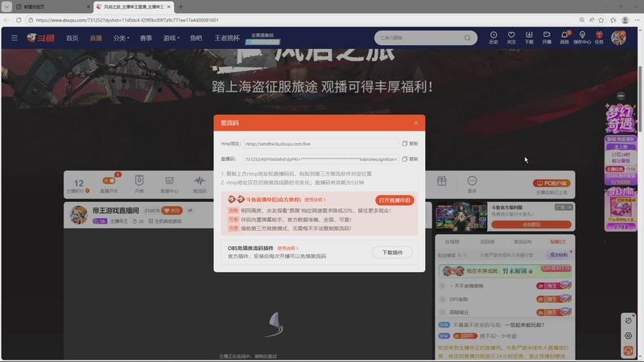Viewport: 644px width, 362px height.
Task: Click 主播积分 12 score indicator
Action: pos(78,186)
